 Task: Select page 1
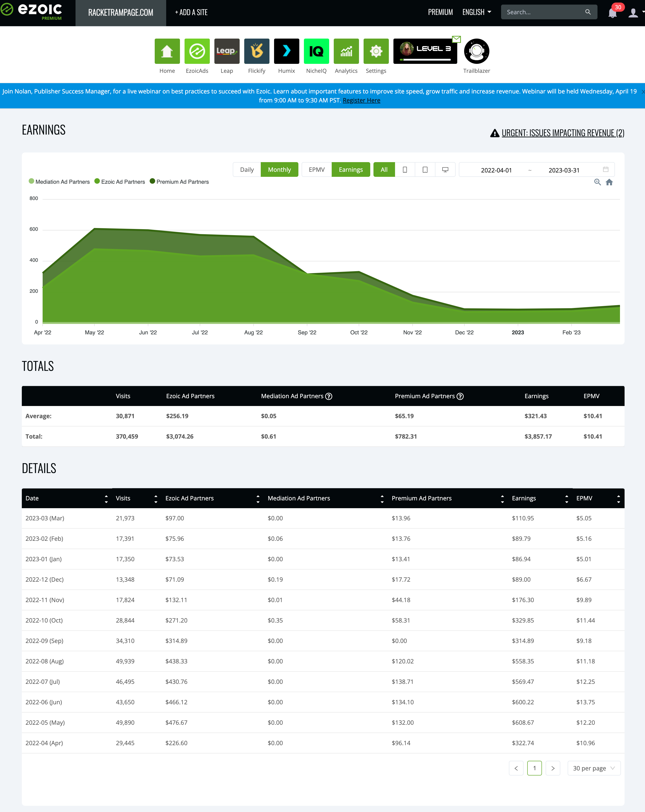pos(534,768)
